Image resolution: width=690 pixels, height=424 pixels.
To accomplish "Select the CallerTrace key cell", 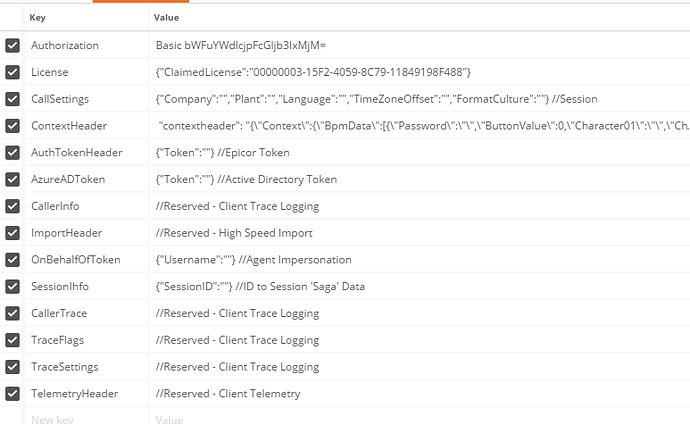I will pos(87,313).
